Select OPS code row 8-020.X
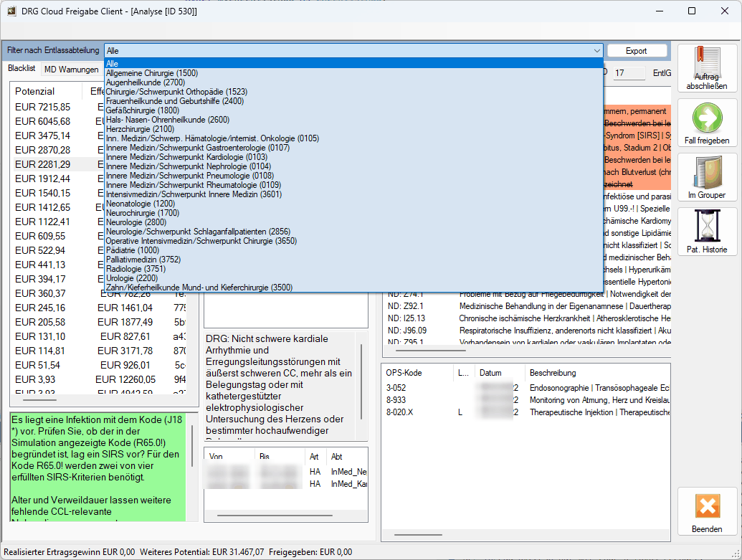Image resolution: width=742 pixels, height=560 pixels. point(526,412)
